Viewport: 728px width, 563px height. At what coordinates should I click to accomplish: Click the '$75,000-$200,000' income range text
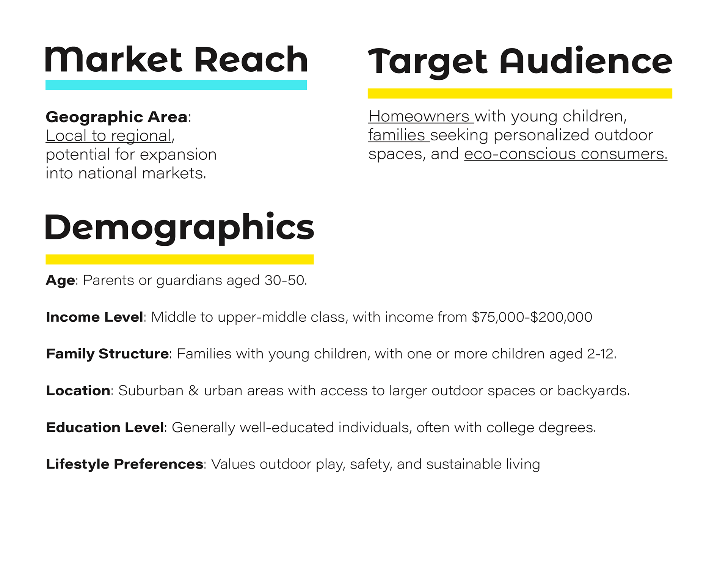532,317
